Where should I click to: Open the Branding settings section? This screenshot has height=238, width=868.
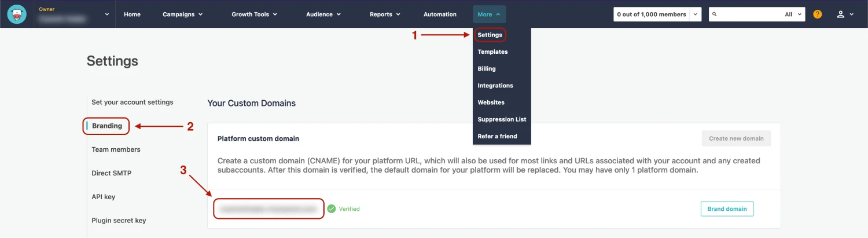[x=107, y=126]
